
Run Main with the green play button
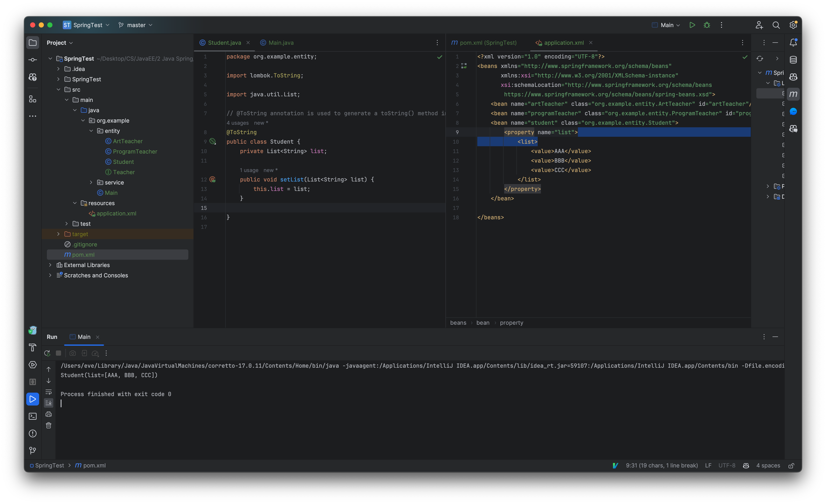tap(692, 25)
